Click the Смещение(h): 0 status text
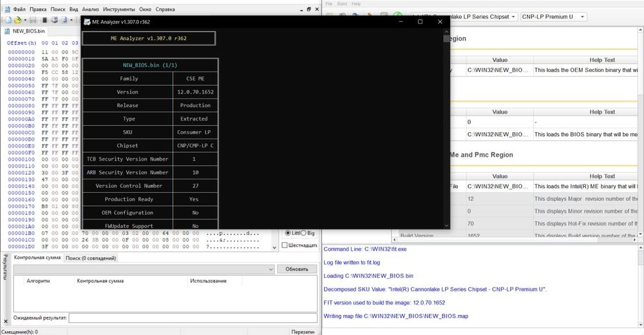This screenshot has width=644, height=335. (20, 332)
